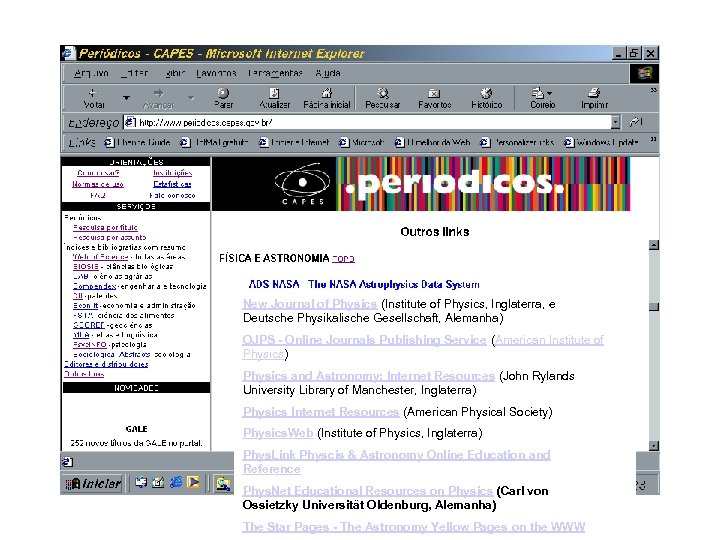Show the Histórico history pane

click(487, 99)
